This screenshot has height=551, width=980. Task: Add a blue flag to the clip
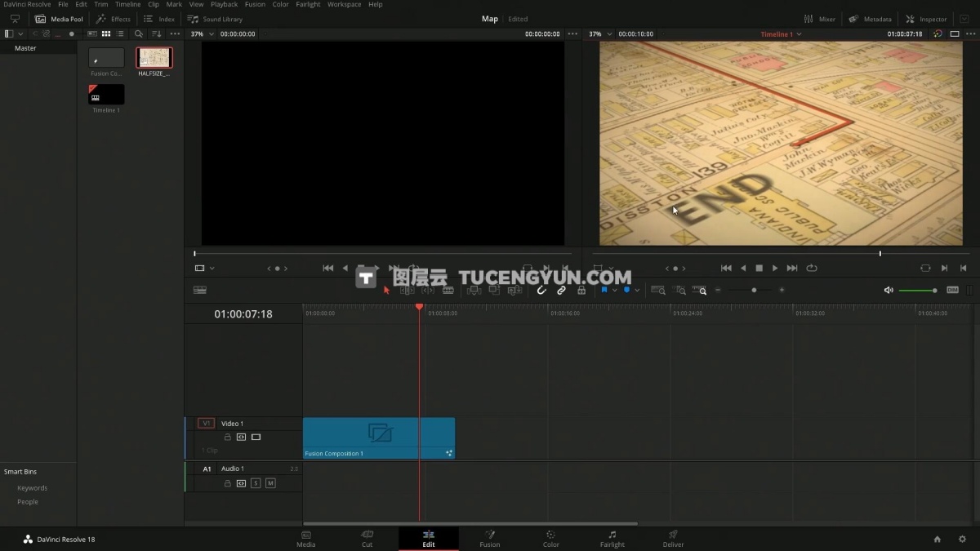[604, 290]
